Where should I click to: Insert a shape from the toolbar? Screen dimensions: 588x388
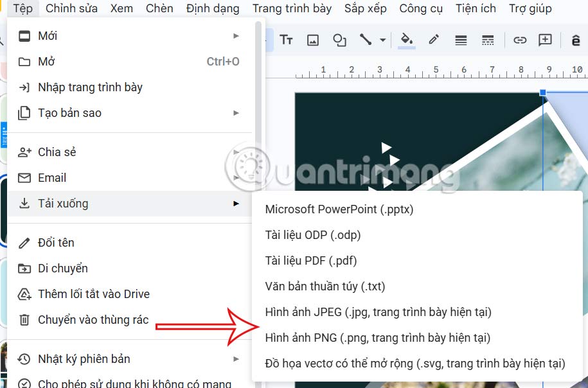click(339, 40)
